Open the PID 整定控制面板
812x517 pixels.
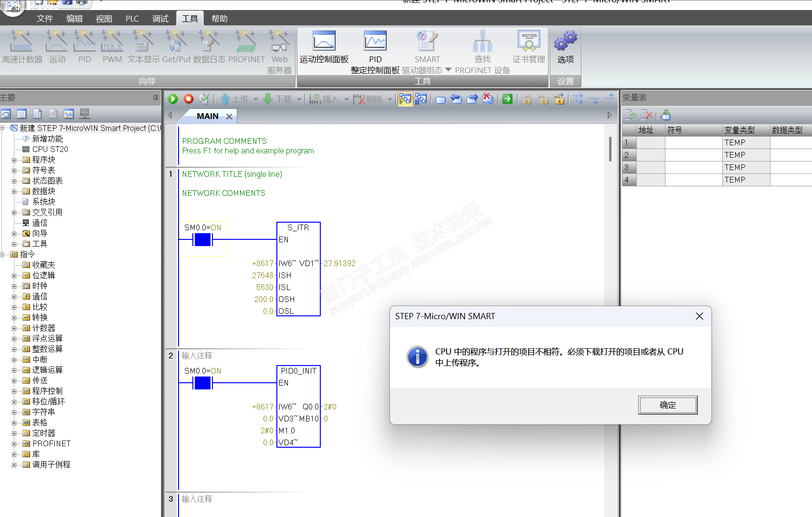point(375,52)
